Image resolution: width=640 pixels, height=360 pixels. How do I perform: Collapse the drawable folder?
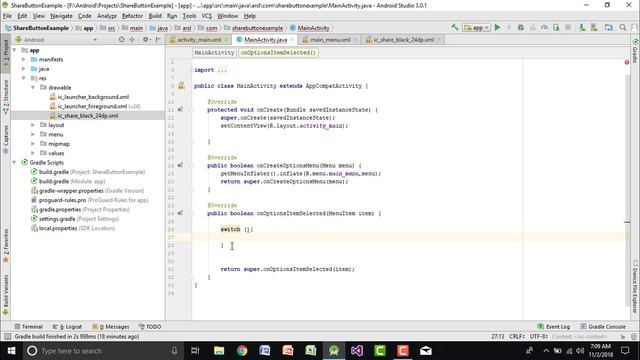pos(33,87)
